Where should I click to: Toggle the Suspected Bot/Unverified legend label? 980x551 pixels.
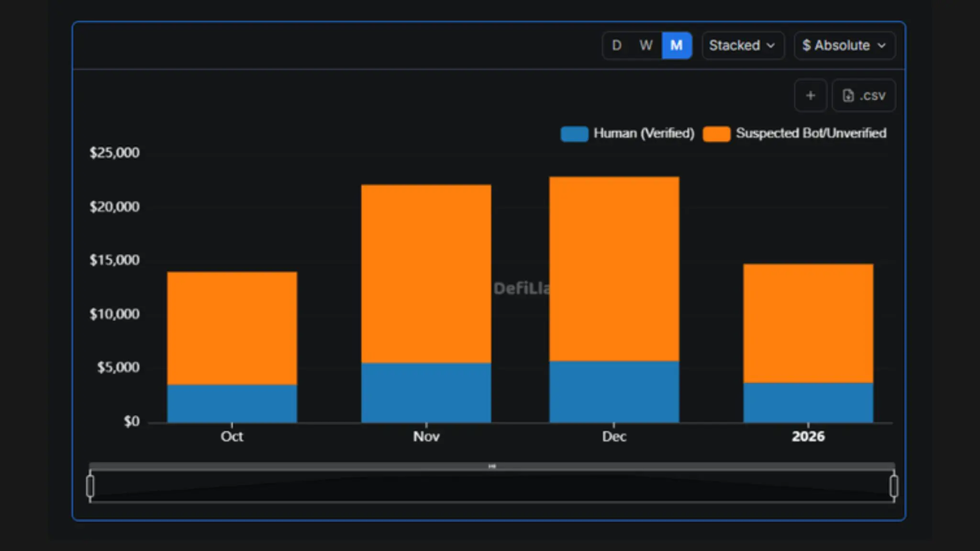811,133
